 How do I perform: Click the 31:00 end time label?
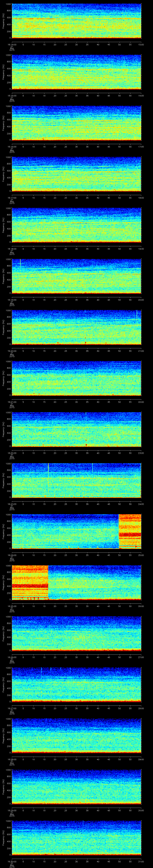(141, 861)
